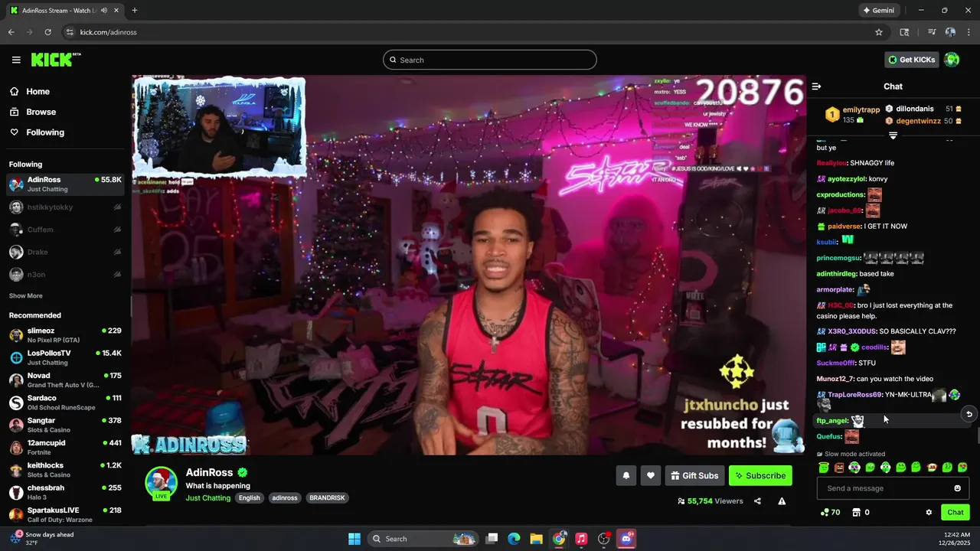The height and width of the screenshot is (551, 980).
Task: Open chat settings gear icon
Action: click(x=929, y=512)
